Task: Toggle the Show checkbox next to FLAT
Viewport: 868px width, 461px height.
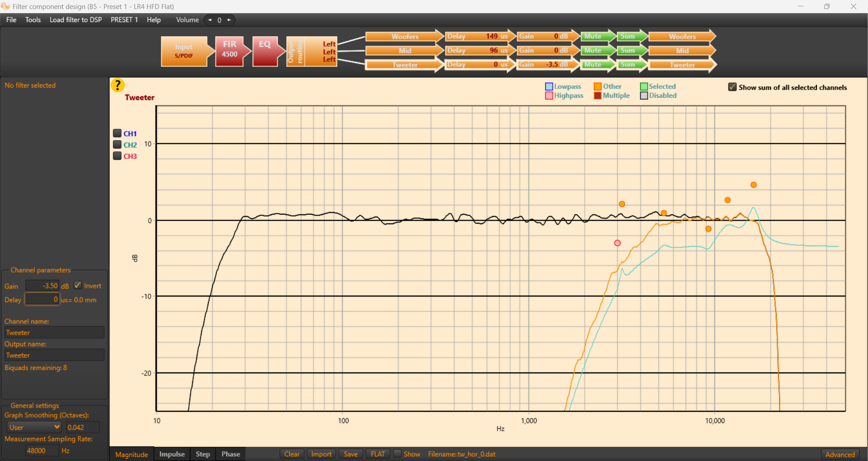Action: 397,453
